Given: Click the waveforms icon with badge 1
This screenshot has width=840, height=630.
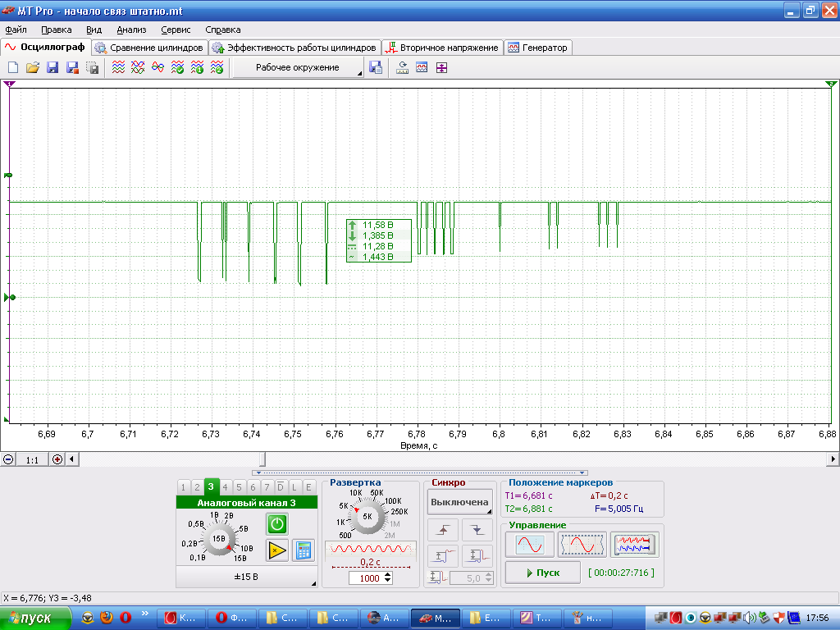Looking at the screenshot, I should (197, 67).
